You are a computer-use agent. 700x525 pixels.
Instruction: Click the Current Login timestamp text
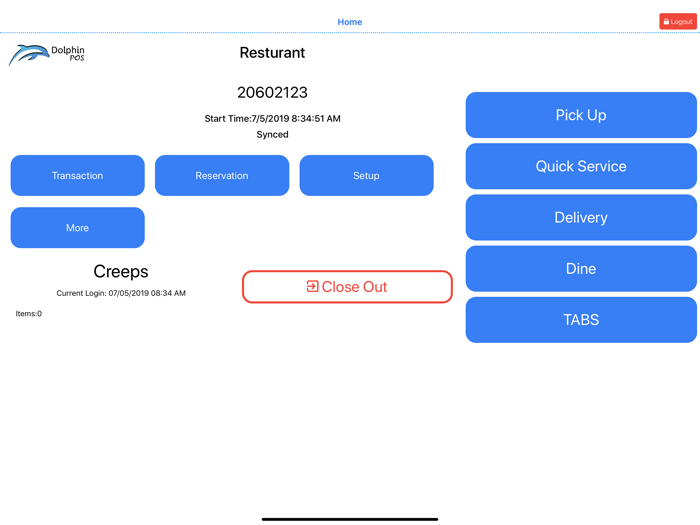click(x=121, y=293)
